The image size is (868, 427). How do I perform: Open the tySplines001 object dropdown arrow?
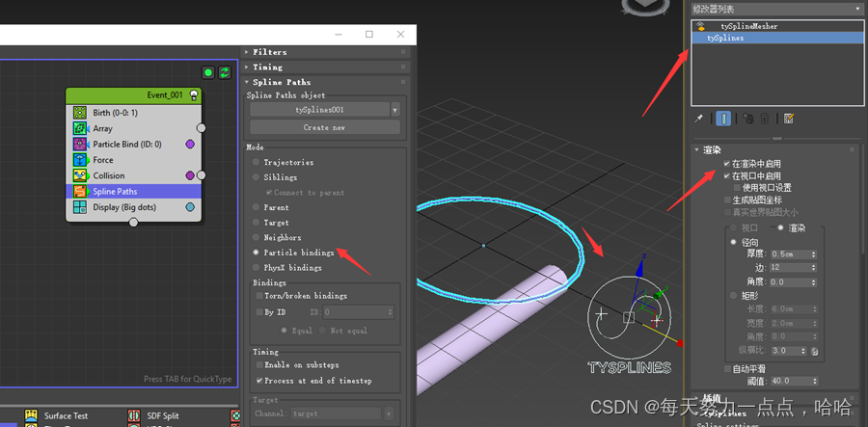(395, 110)
